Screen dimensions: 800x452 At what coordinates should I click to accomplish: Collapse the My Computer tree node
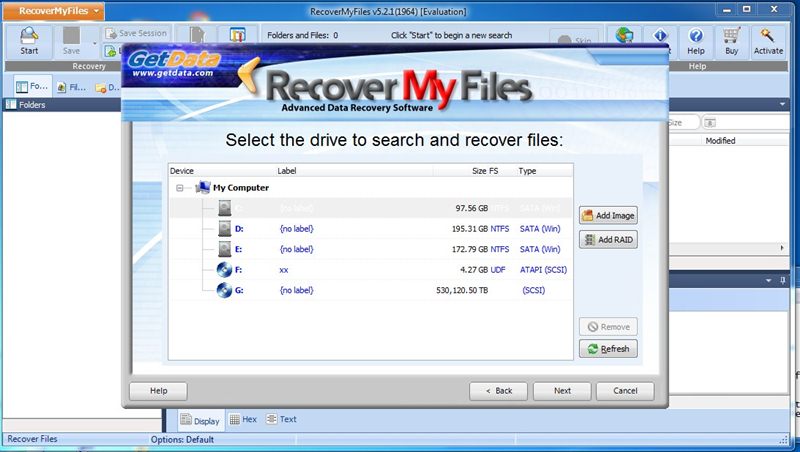(x=180, y=188)
